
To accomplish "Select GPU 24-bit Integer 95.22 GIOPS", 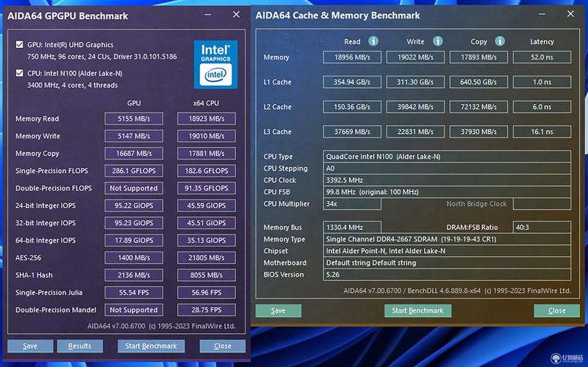I will [134, 205].
